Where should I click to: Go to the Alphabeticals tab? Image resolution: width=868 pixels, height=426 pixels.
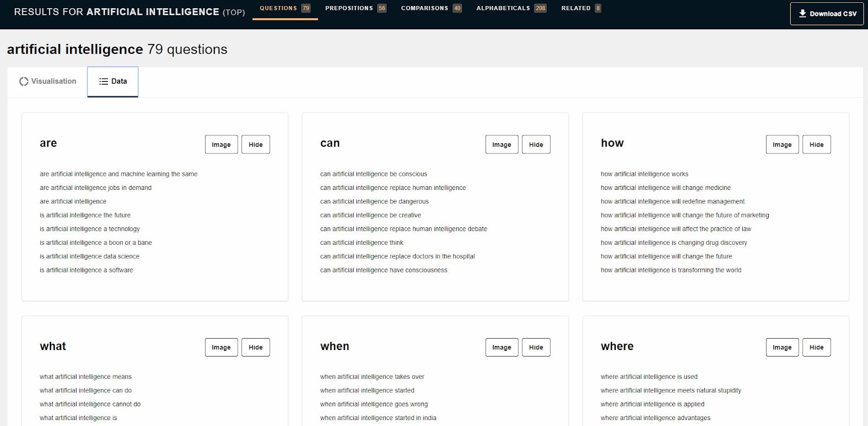pos(511,8)
